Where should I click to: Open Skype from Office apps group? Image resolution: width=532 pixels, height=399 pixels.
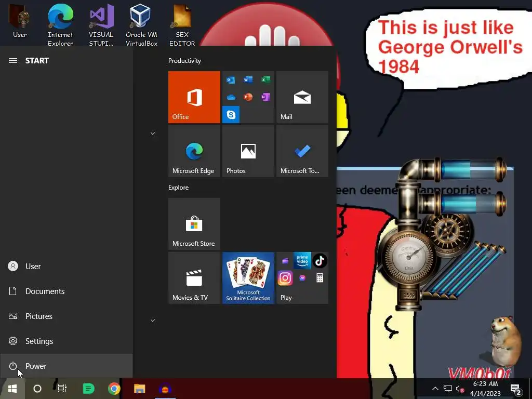tap(231, 115)
